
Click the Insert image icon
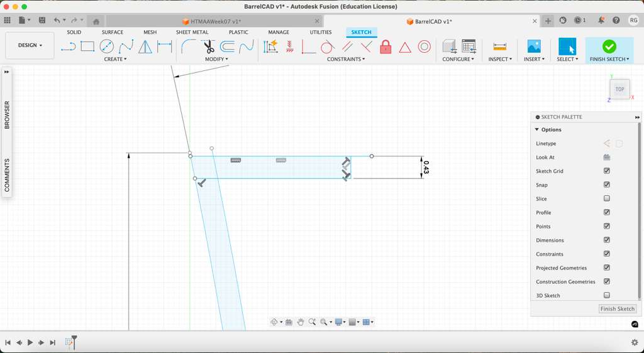[533, 46]
